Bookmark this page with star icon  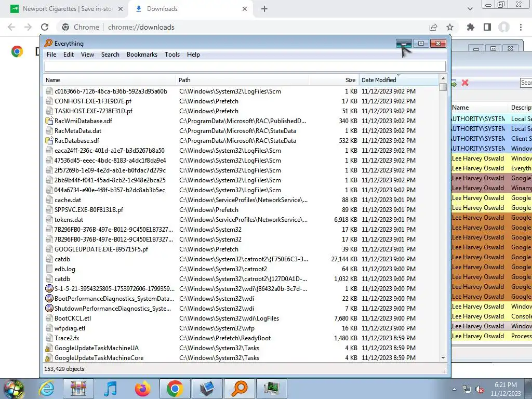(450, 27)
